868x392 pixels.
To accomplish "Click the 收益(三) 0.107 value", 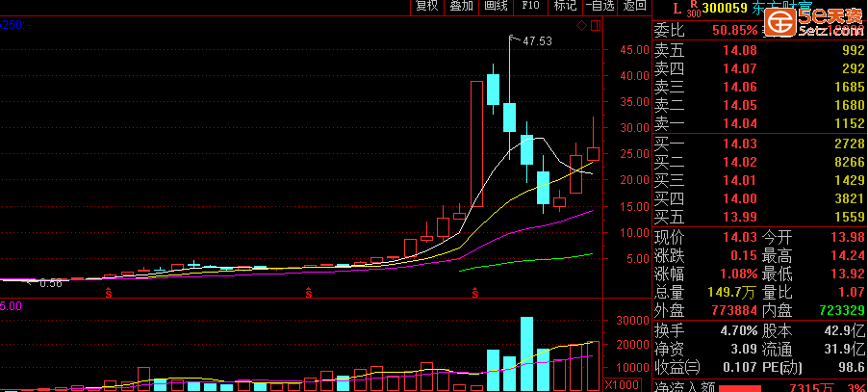I will click(741, 368).
